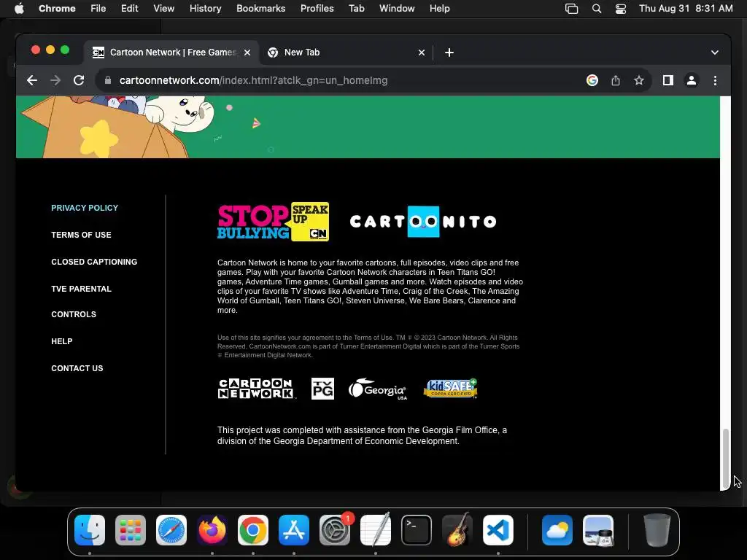Open the TVE Parental link
747x560 pixels.
tap(82, 289)
